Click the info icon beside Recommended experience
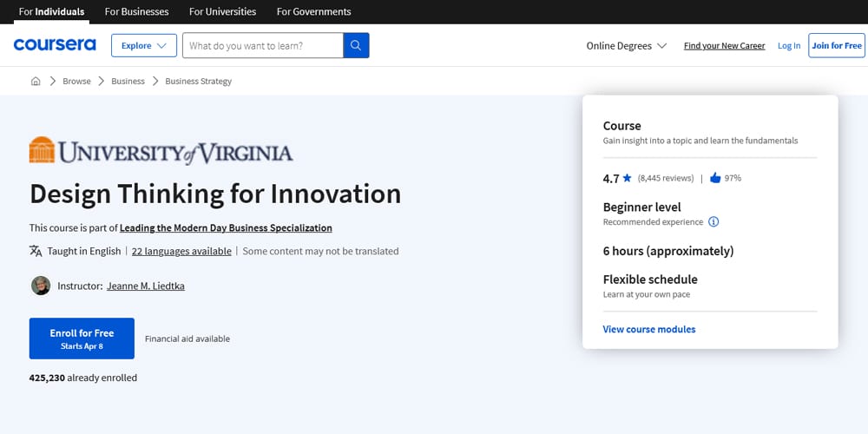 coord(713,222)
